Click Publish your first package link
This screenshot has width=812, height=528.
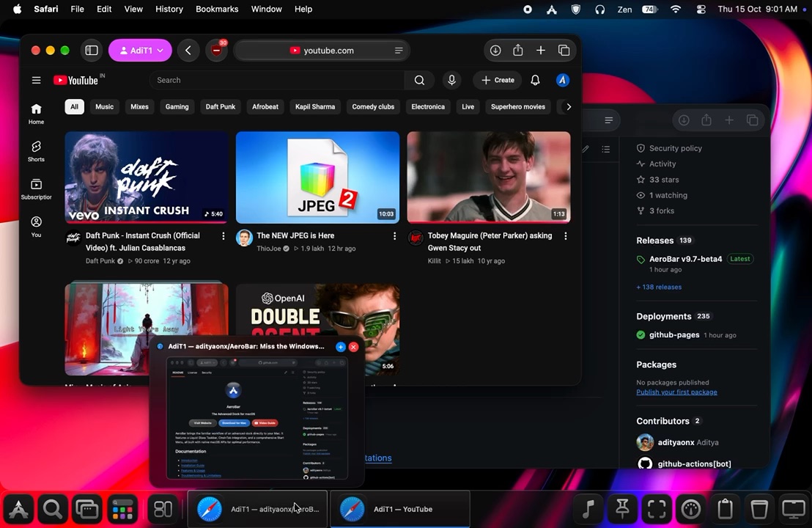pyautogui.click(x=676, y=392)
